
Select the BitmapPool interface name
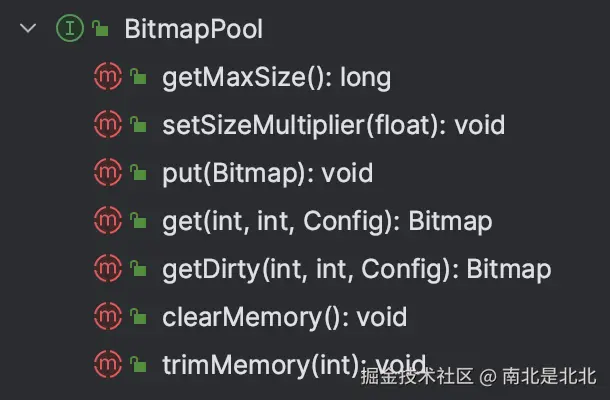click(193, 29)
